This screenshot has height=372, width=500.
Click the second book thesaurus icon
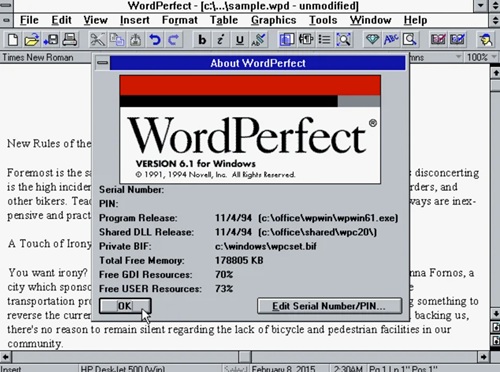[457, 40]
